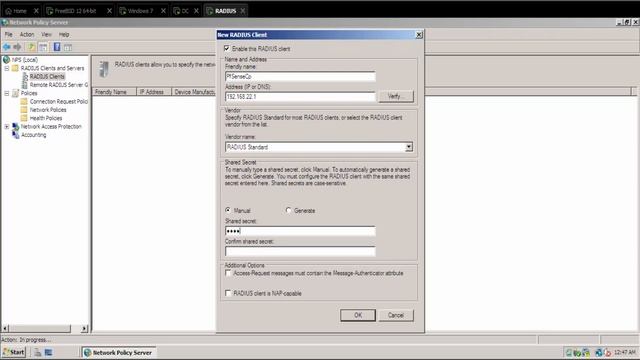
Task: Click OK in New RADIUS Client dialog
Action: tap(358, 315)
